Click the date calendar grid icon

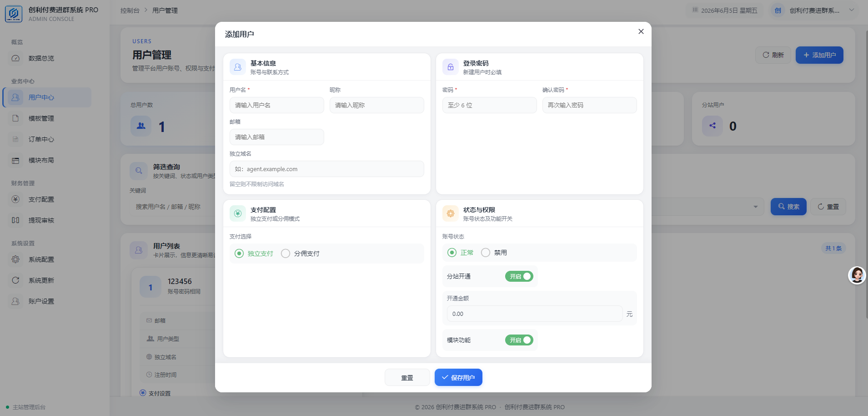[x=695, y=10]
